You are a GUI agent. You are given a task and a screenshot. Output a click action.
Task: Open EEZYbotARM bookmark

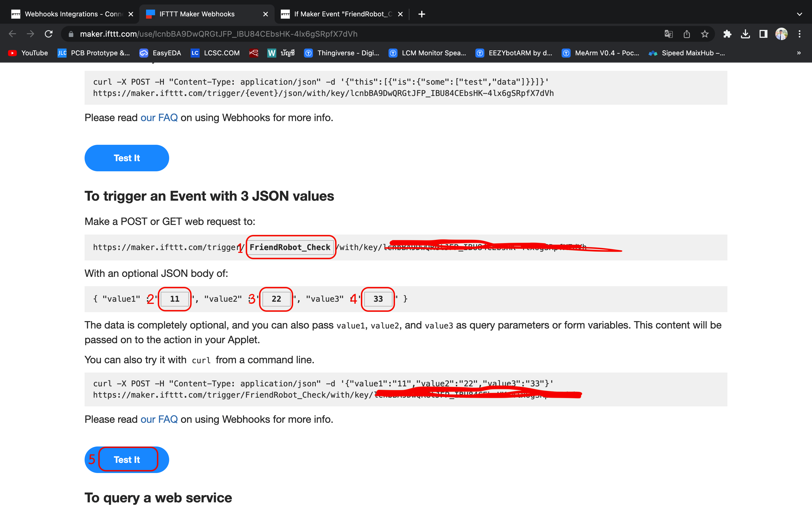[x=514, y=53]
